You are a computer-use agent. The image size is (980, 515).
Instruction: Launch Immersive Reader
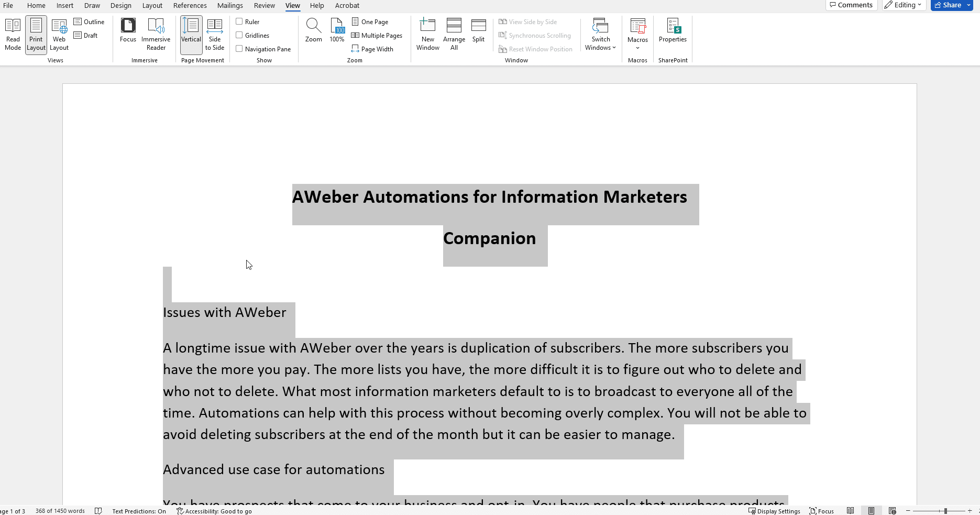pos(156,35)
